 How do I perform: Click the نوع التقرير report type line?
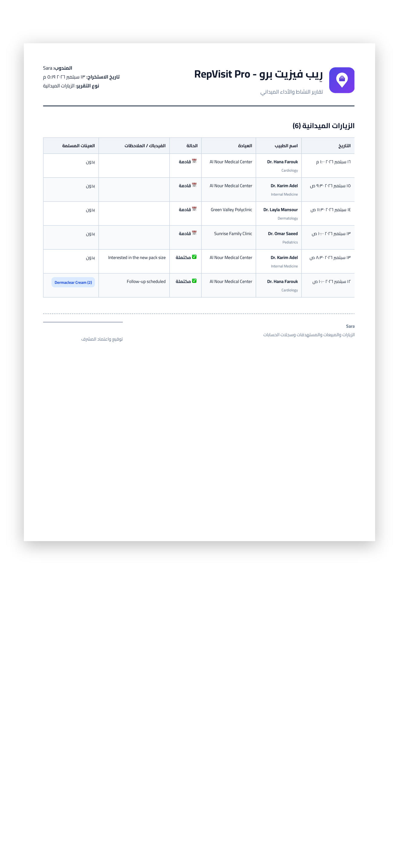point(71,86)
